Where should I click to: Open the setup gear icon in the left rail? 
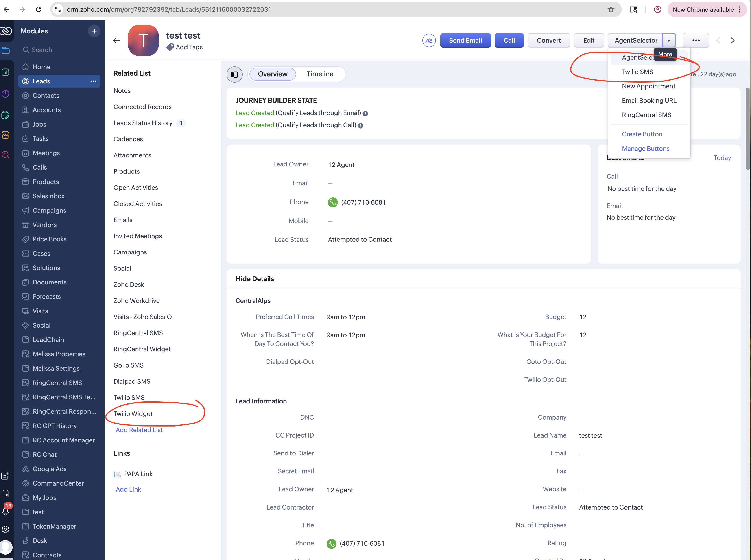pyautogui.click(x=6, y=529)
